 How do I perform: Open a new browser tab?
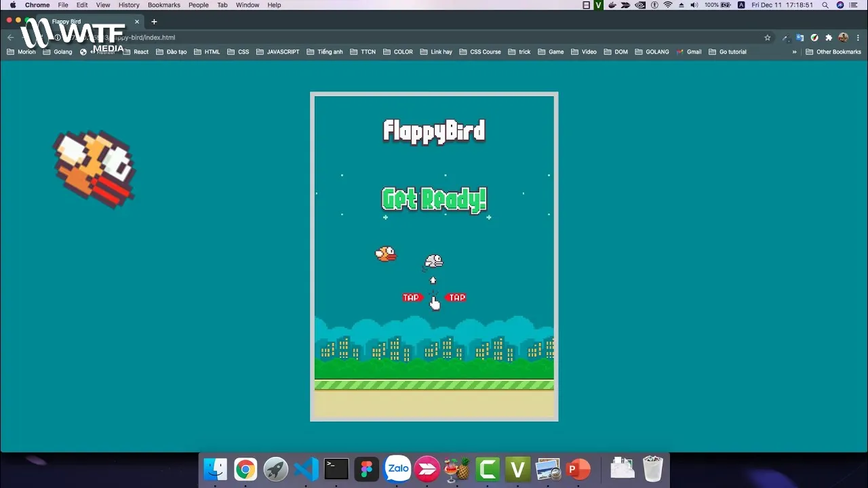154,22
